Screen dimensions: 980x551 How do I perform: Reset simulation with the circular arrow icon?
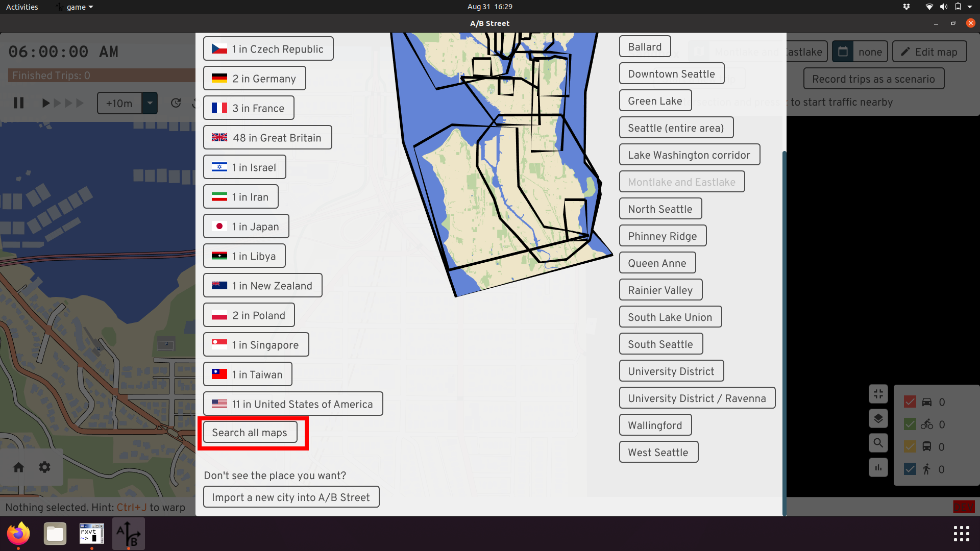tap(176, 103)
